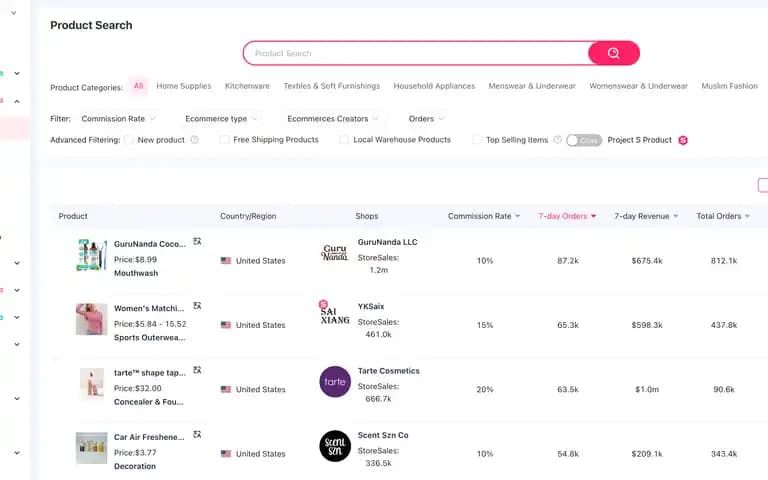The image size is (768, 480).
Task: Toggle the Project S Product switch
Action: pyautogui.click(x=583, y=140)
